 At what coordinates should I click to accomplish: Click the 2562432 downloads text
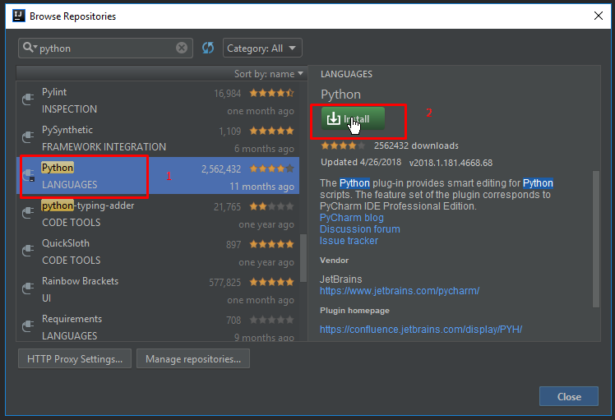pos(416,146)
